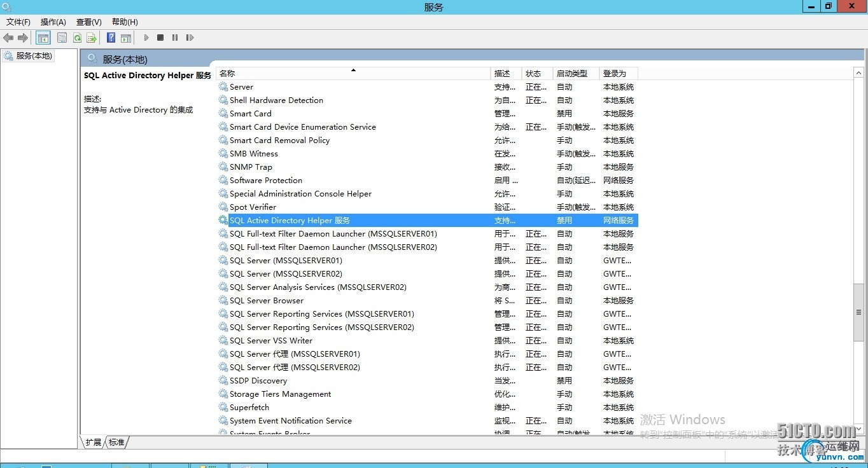Sort by the 登录为 column header

(x=619, y=74)
